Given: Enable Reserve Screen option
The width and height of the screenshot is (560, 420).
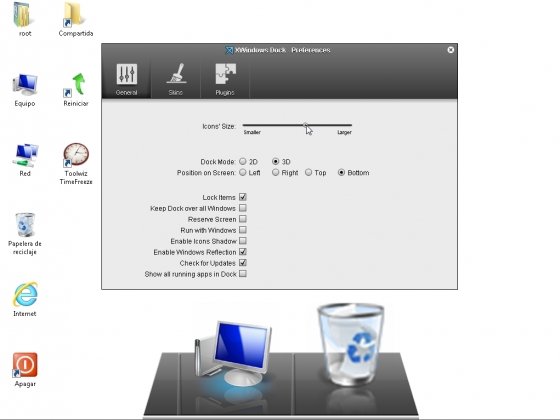Looking at the screenshot, I should pyautogui.click(x=243, y=219).
